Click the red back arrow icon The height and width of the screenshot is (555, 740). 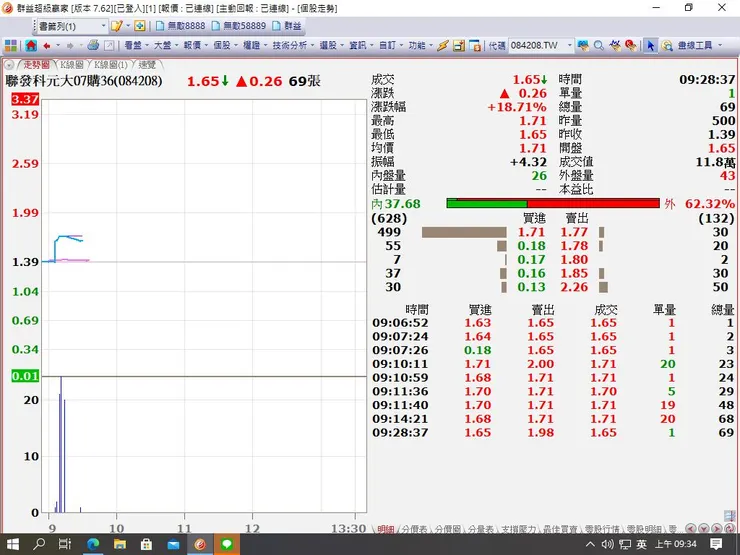47,46
